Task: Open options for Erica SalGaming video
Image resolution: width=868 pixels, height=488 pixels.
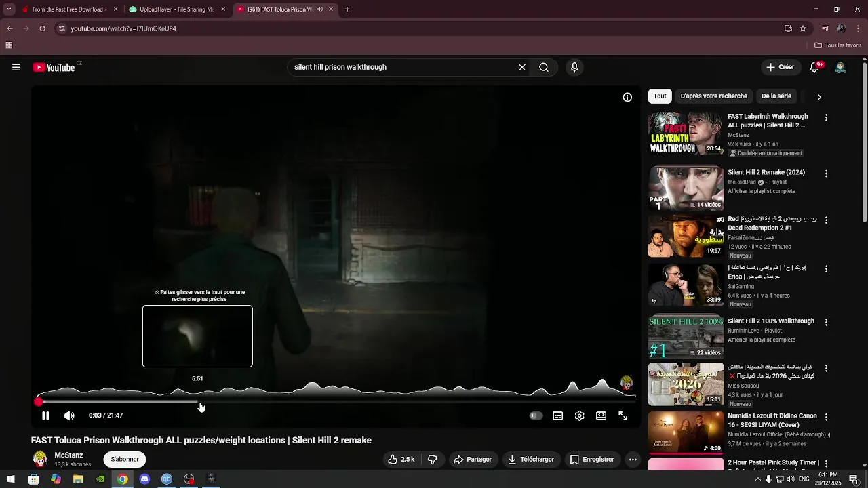Action: tap(826, 269)
